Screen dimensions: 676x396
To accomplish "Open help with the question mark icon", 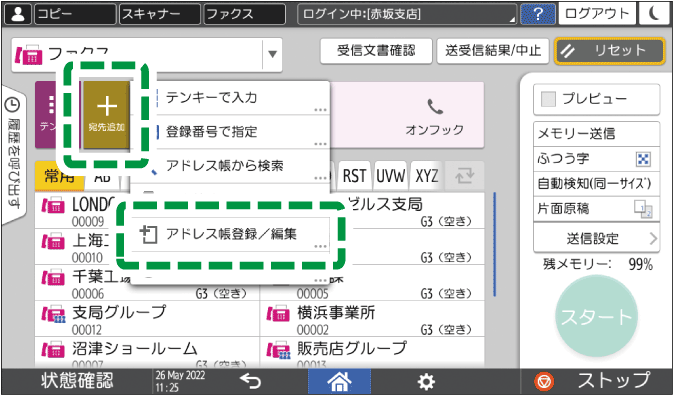I will (538, 14).
